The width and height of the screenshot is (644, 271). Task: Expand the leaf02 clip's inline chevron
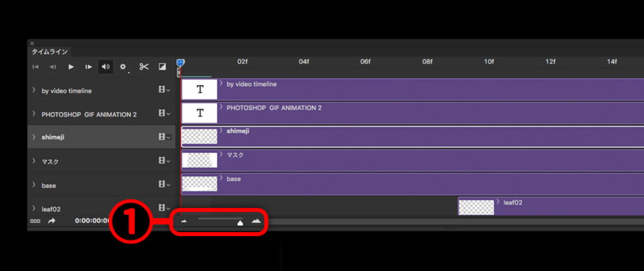tap(498, 202)
